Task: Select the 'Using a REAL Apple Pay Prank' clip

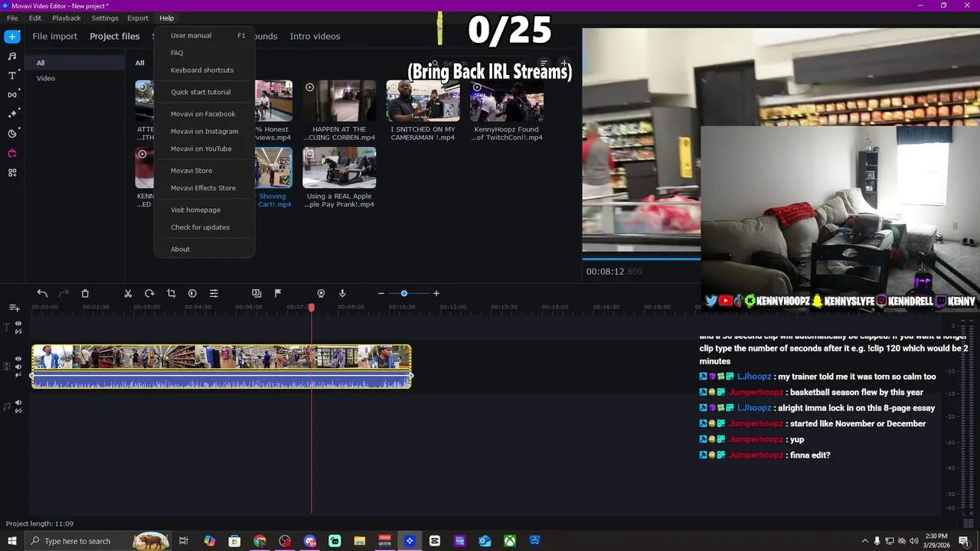Action: point(339,168)
